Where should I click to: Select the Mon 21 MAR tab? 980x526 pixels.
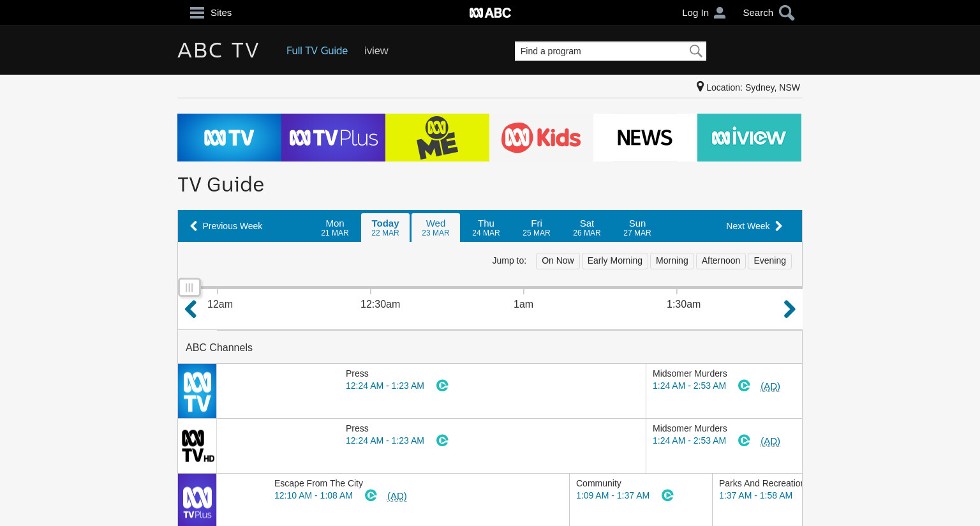335,228
